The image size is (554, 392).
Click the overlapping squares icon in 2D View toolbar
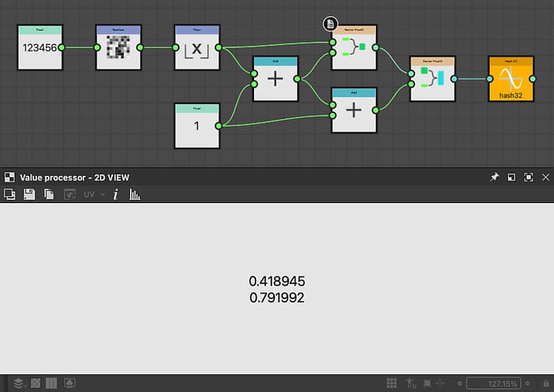(x=10, y=194)
